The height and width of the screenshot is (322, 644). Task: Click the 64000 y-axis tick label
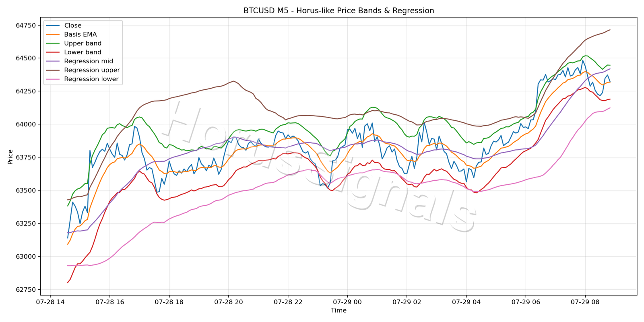point(27,124)
